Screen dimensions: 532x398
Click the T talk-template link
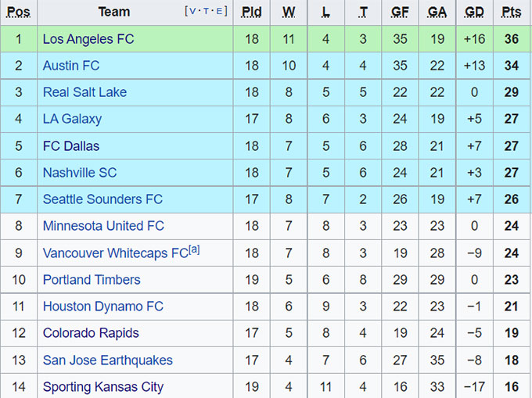click(207, 12)
